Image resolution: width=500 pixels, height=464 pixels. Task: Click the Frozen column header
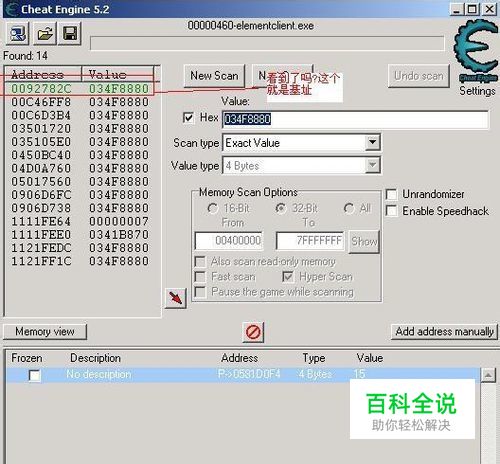point(27,358)
